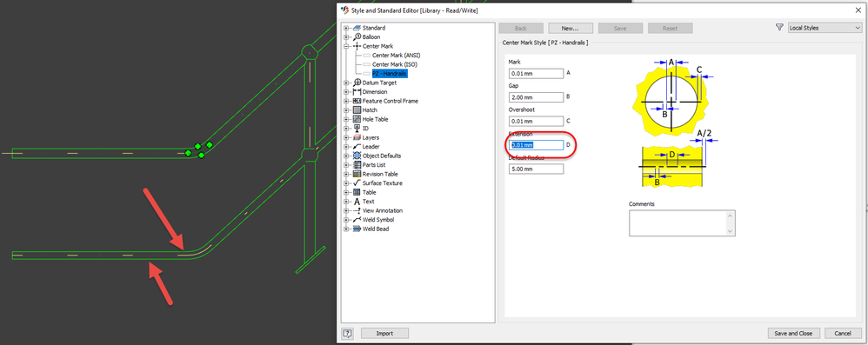This screenshot has width=868, height=345.
Task: Close the Style and Standard Editor dialog
Action: 858,10
